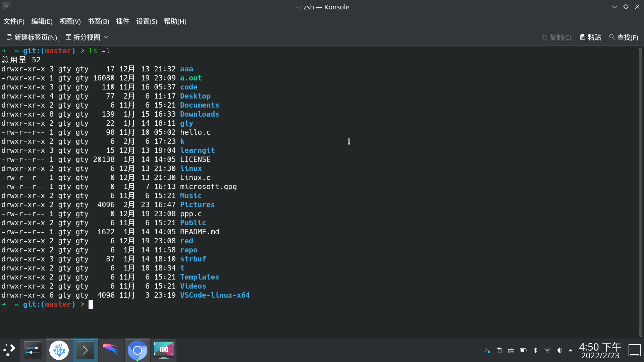644x362 pixels.
Task: Click the 'a.out' file name
Action: pos(191,78)
